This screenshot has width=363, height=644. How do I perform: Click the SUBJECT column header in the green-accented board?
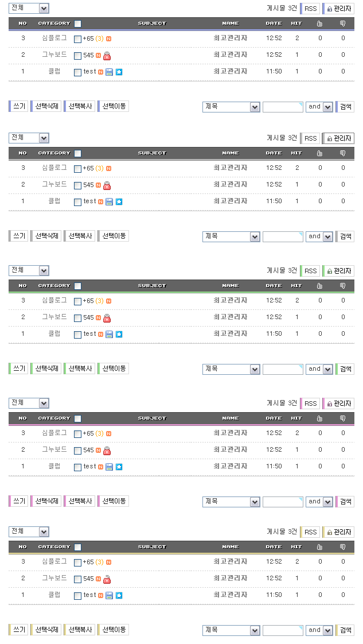coord(152,286)
